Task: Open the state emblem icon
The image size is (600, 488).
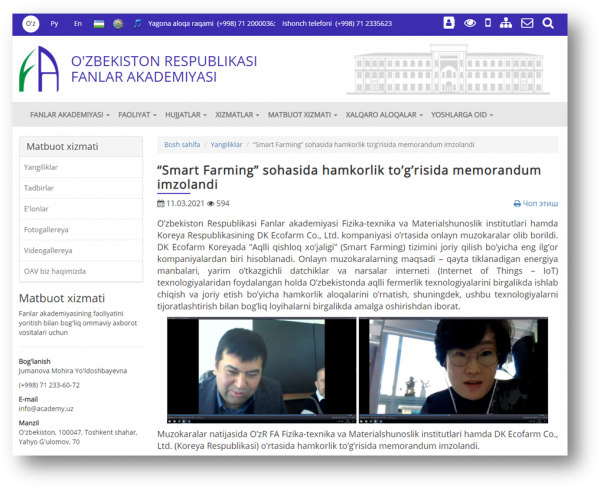Action: coord(118,24)
